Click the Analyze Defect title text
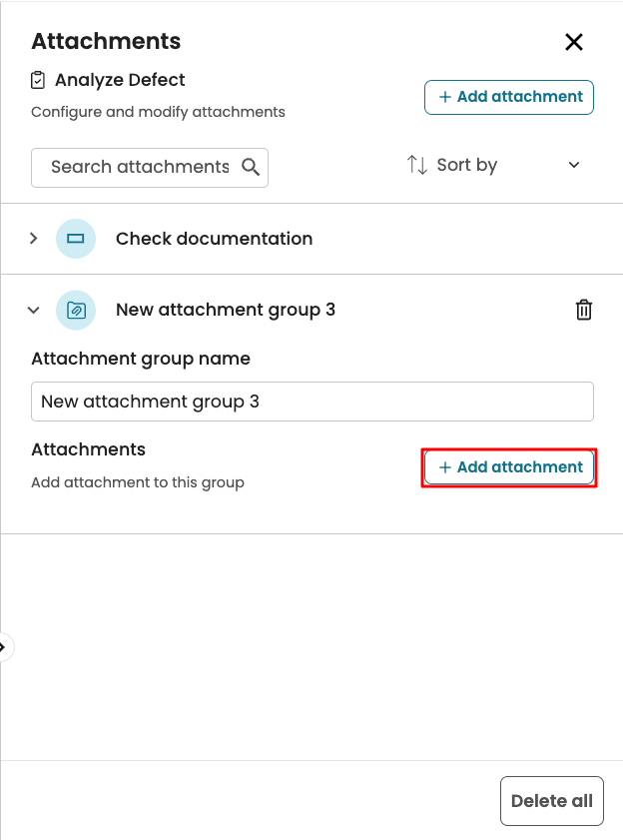623x840 pixels. tap(120, 80)
